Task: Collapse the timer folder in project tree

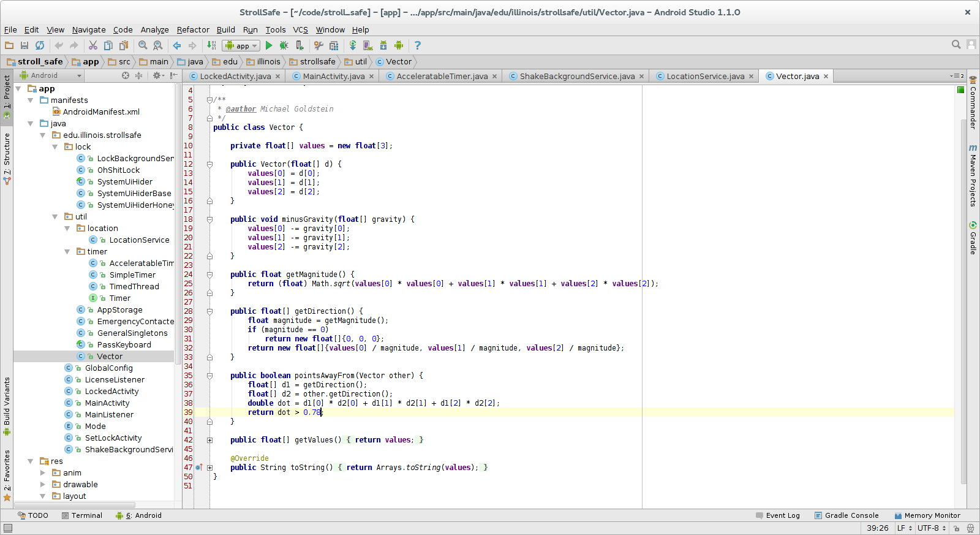Action: click(67, 252)
